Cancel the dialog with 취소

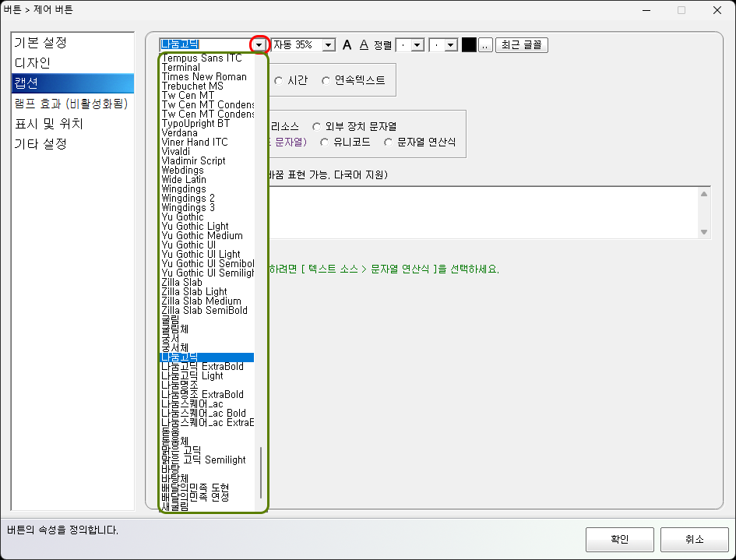[x=694, y=539]
